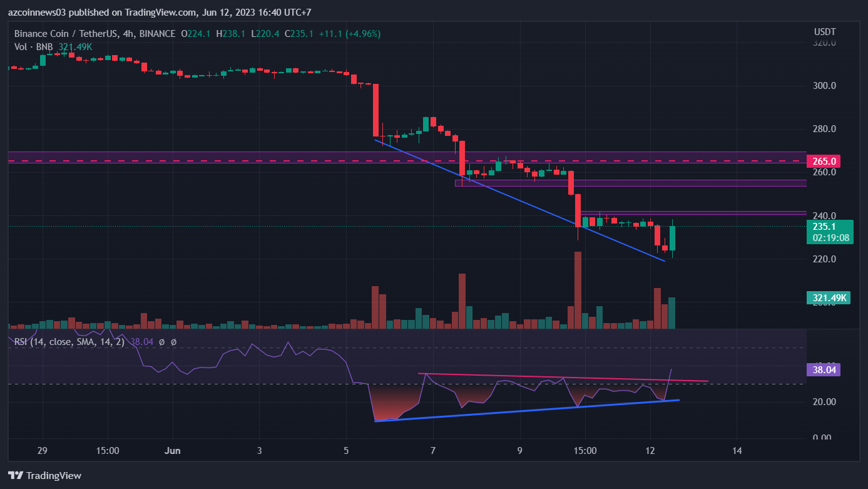Click the purple 38.04 RSI axis label
This screenshot has width=868, height=489.
click(824, 370)
